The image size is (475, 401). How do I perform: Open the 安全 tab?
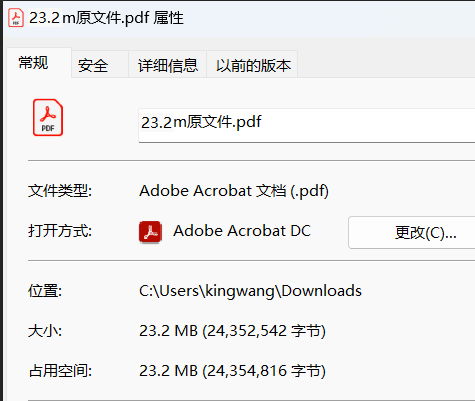pos(93,65)
